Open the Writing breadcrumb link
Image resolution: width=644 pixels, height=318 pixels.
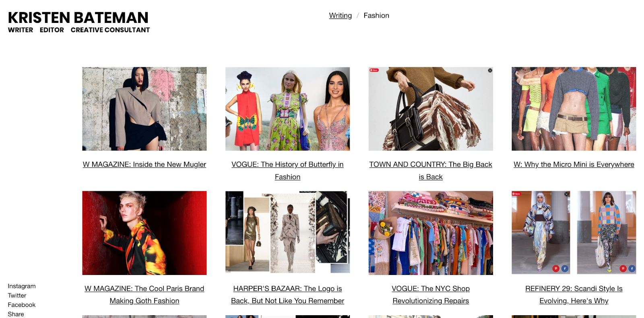pyautogui.click(x=340, y=15)
